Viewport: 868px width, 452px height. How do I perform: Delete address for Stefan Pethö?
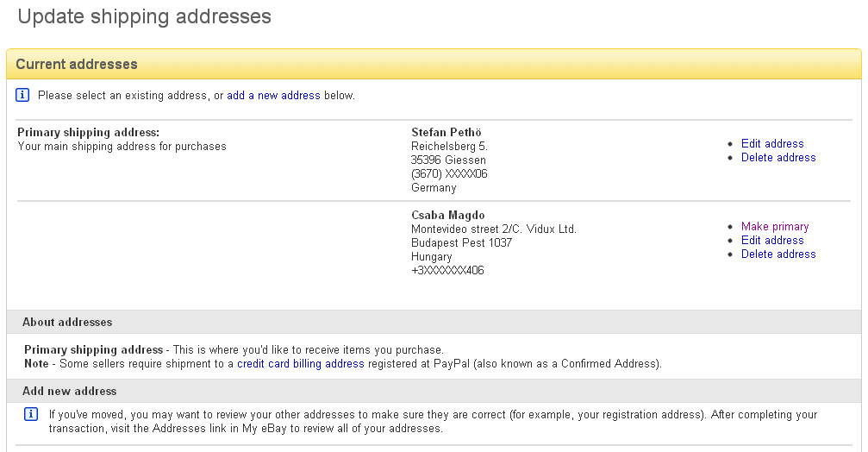point(778,158)
